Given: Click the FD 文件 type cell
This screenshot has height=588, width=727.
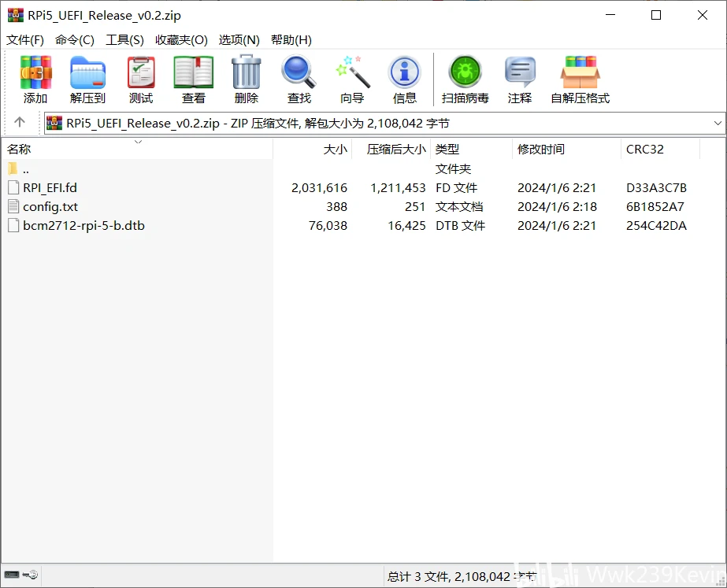Looking at the screenshot, I should pyautogui.click(x=456, y=187).
